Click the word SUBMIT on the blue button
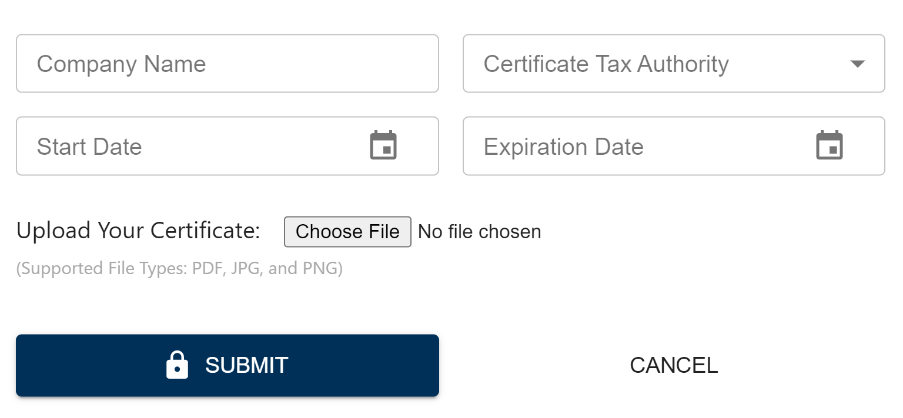The height and width of the screenshot is (418, 903). click(x=246, y=365)
